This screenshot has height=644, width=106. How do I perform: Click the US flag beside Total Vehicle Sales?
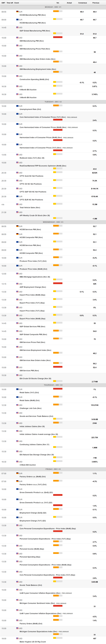coord(17,204)
